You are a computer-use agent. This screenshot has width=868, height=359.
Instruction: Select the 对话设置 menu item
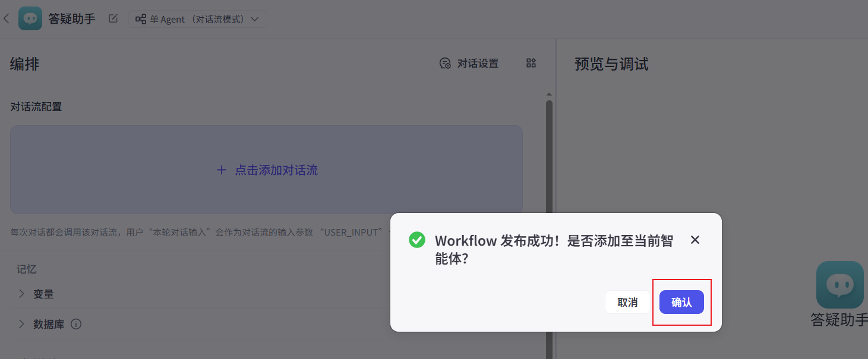click(x=478, y=63)
